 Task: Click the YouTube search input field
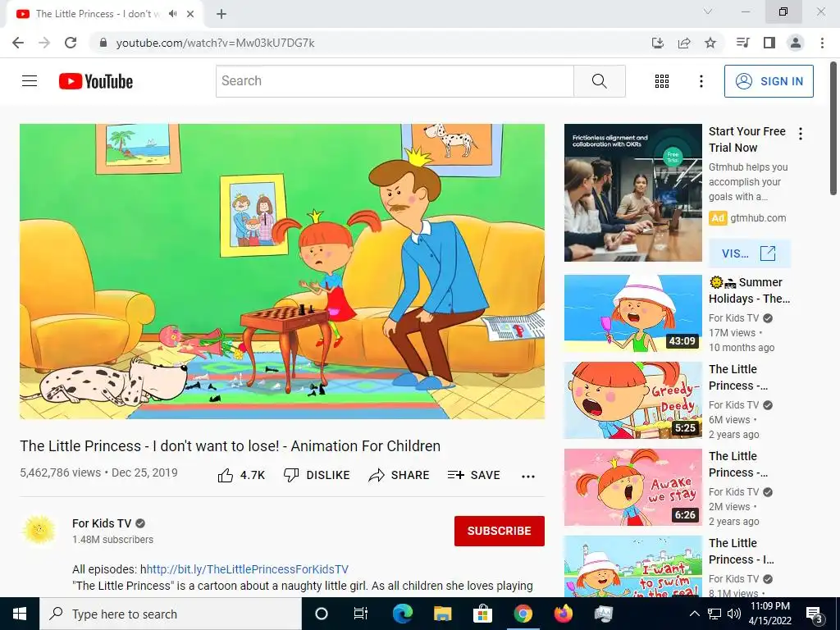click(x=395, y=81)
